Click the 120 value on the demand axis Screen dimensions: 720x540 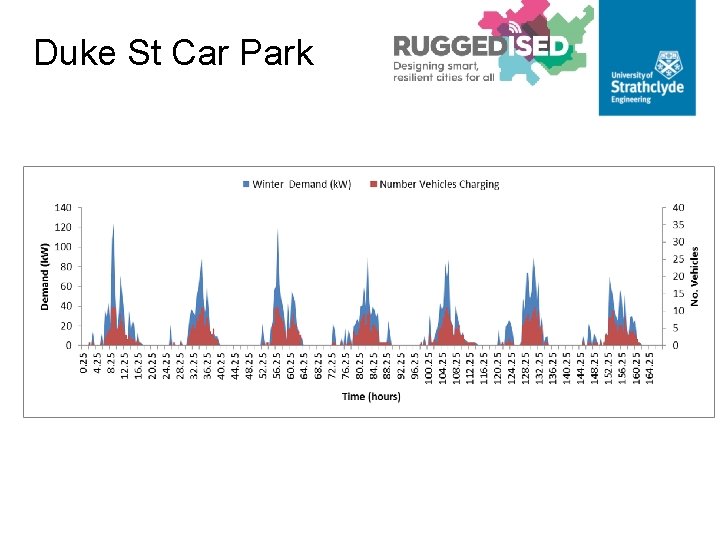(x=63, y=227)
